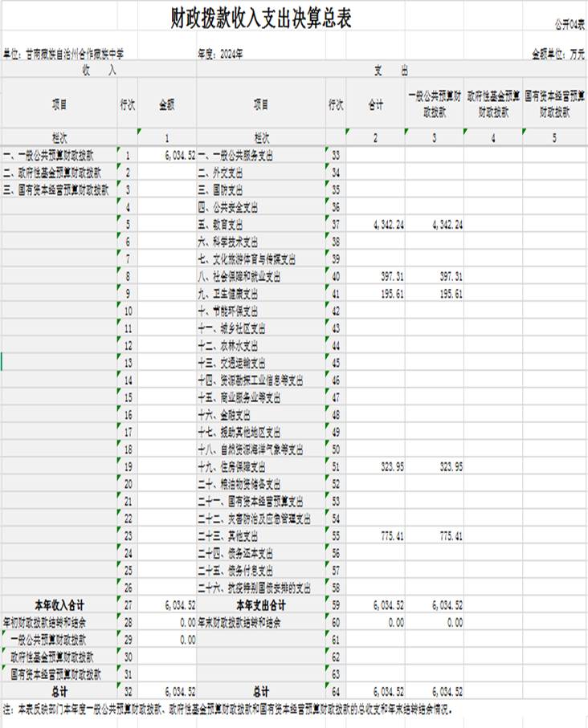588x728 pixels.
Task: Select the 公开04表 label cell
Action: click(x=570, y=25)
